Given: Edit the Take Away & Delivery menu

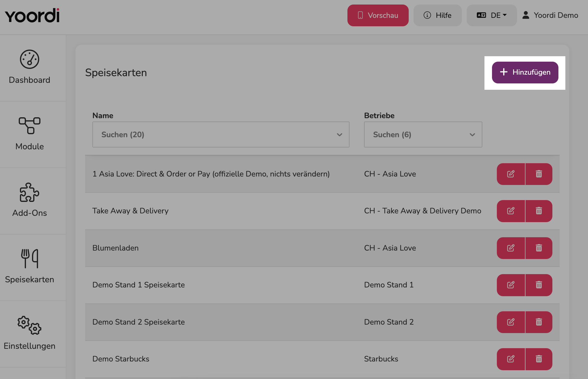Looking at the screenshot, I should coord(511,211).
